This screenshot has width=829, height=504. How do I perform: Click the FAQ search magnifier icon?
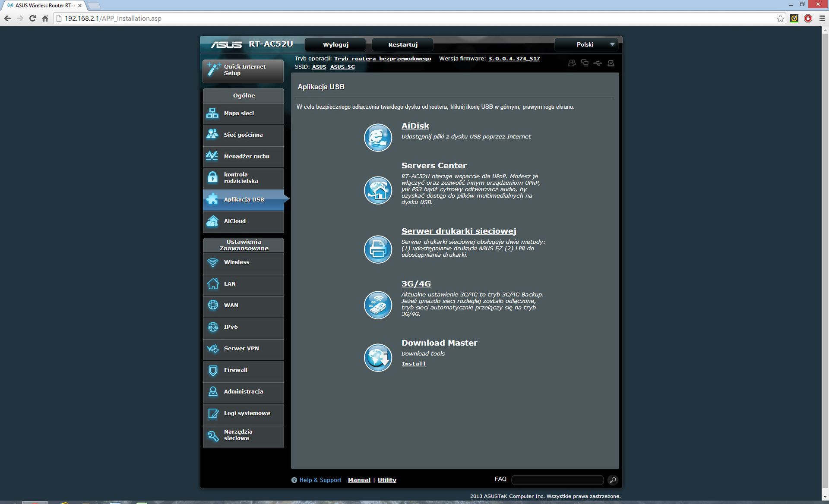click(x=613, y=480)
